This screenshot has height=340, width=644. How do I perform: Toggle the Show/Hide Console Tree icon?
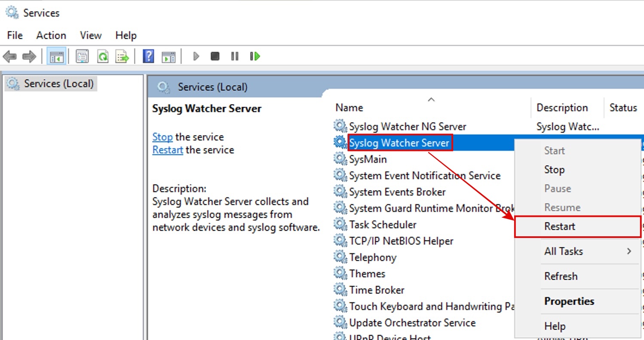(x=56, y=56)
